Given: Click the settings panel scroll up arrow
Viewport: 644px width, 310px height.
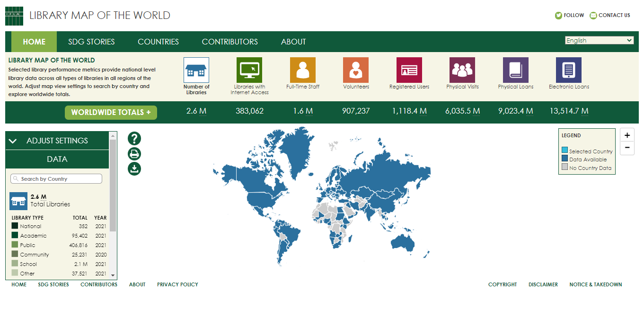Looking at the screenshot, I should click(113, 135).
